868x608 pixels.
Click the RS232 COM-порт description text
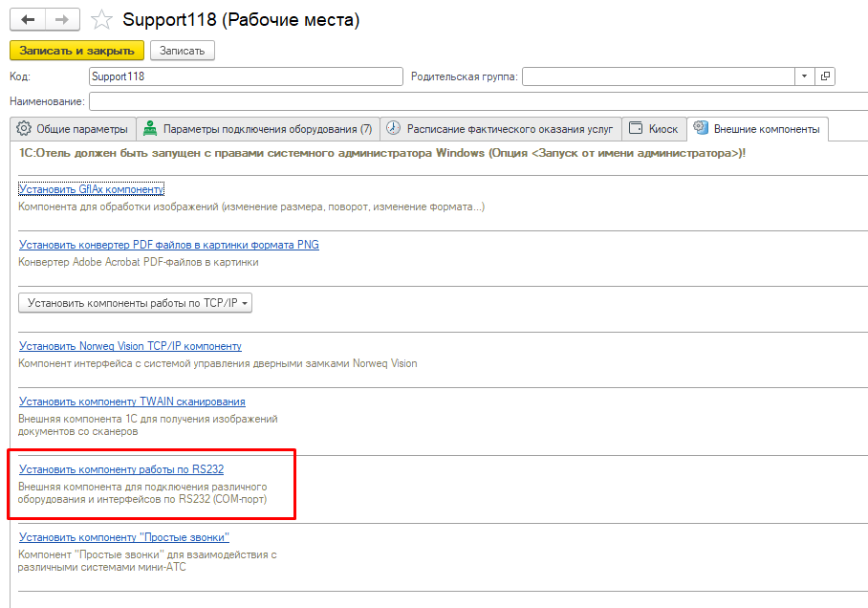pyautogui.click(x=142, y=493)
